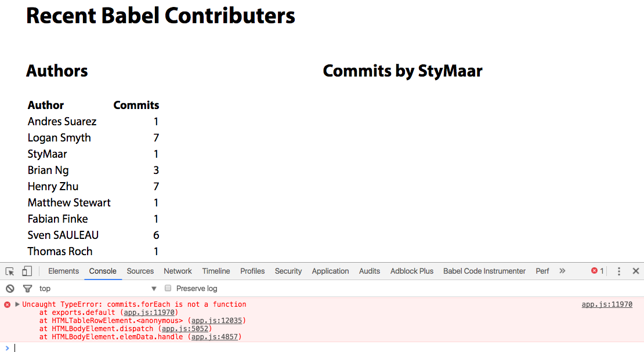Click commit count 3 for Brian Ng
Viewport: 644px width, 352px height.
point(156,170)
